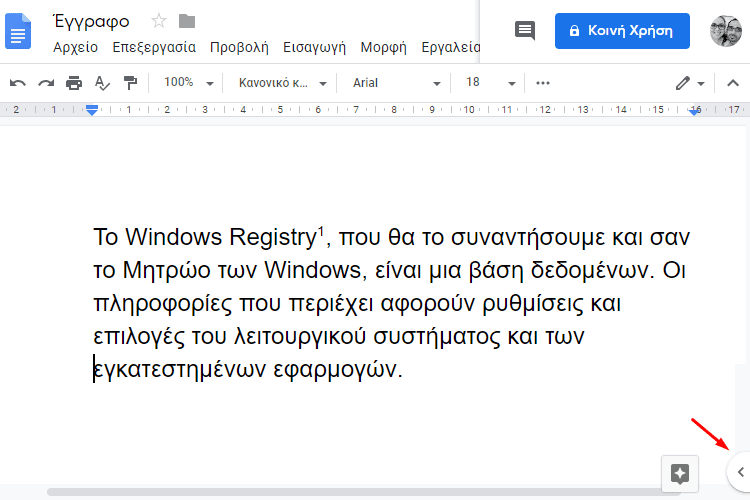
Task: Open the Αρχείο menu
Action: pyautogui.click(x=76, y=47)
